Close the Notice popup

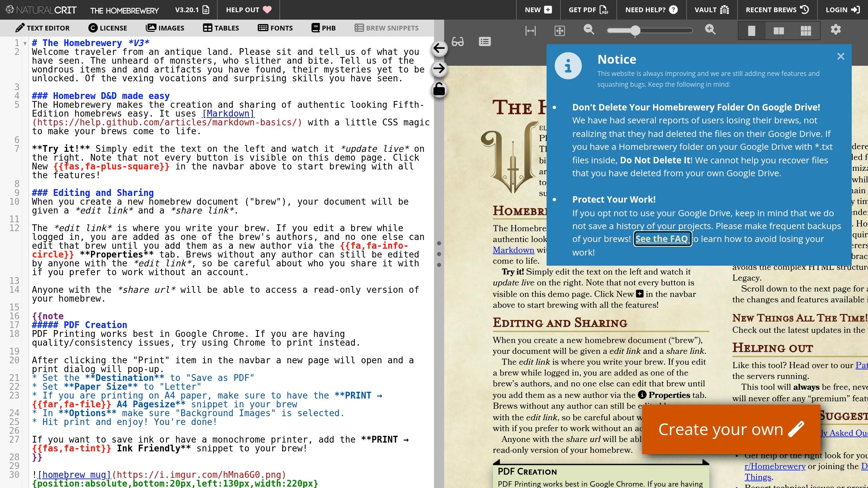click(x=841, y=56)
